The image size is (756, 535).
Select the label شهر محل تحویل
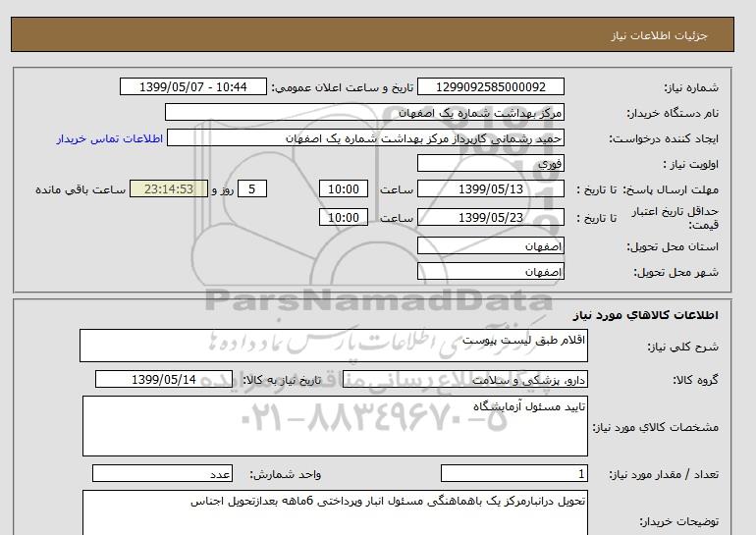click(x=675, y=272)
